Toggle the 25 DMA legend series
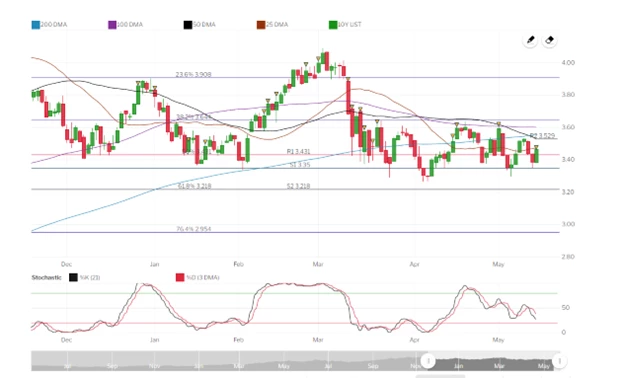This screenshot has height=378, width=624. tap(273, 25)
